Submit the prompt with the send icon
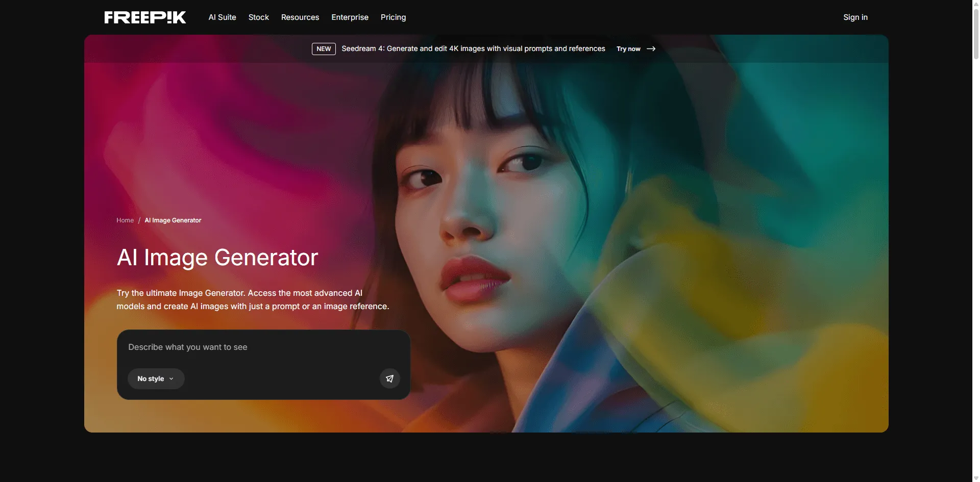980x482 pixels. point(389,378)
